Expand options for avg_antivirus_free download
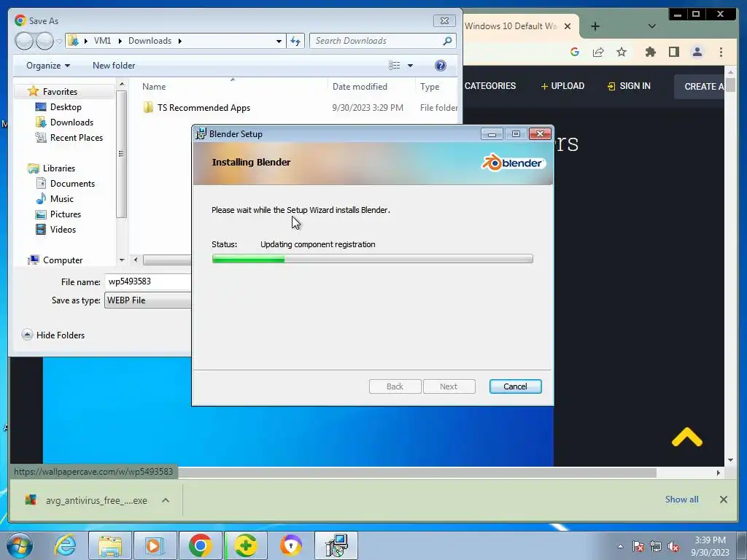 pos(166,500)
